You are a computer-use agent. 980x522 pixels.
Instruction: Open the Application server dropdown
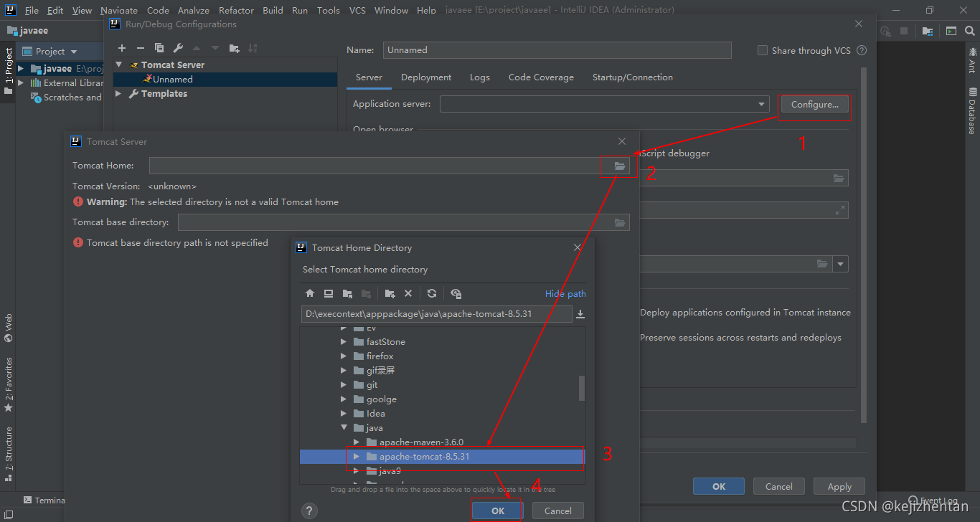point(762,104)
